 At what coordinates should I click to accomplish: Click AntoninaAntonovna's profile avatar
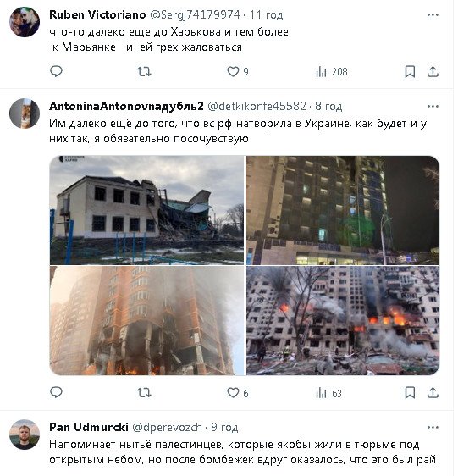coord(25,113)
